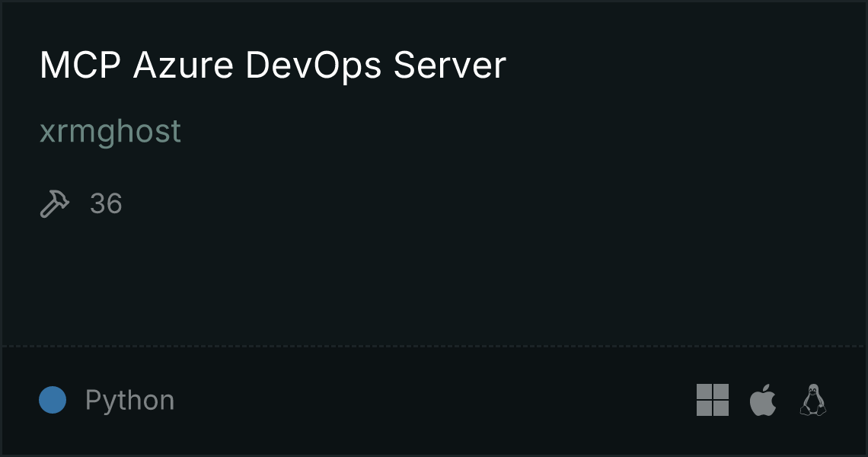Open the xrmghost author profile link
Screen dimensions: 868x457
point(110,132)
